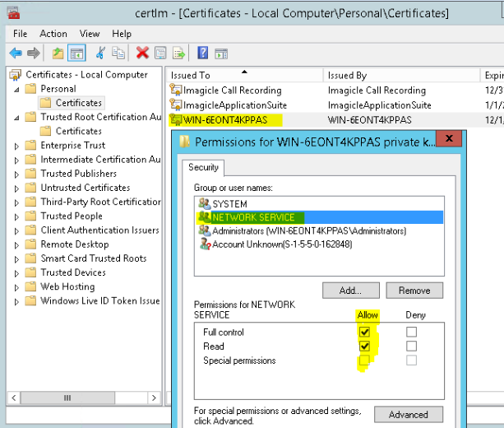Click the Add... button
The width and height of the screenshot is (504, 428).
pos(351,291)
